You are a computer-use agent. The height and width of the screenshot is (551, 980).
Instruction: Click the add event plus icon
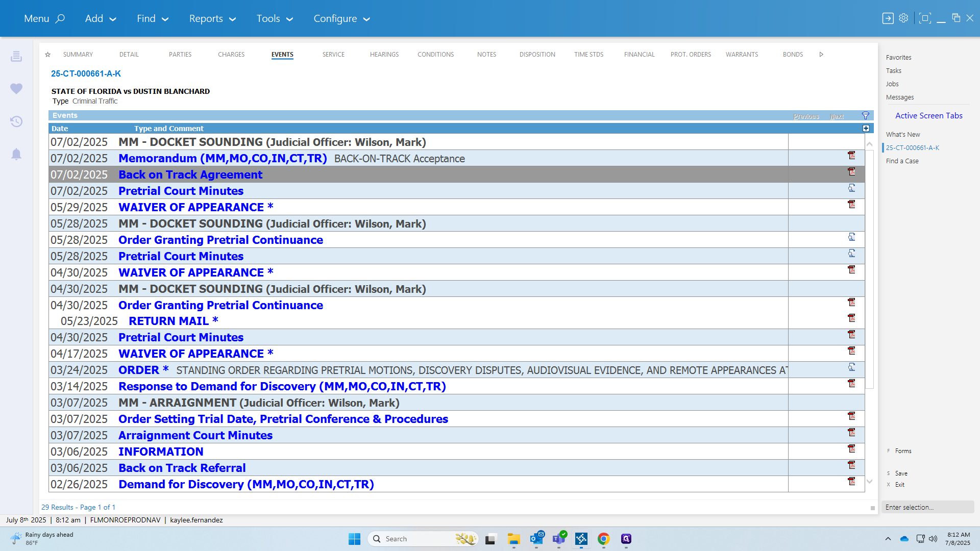(x=866, y=129)
